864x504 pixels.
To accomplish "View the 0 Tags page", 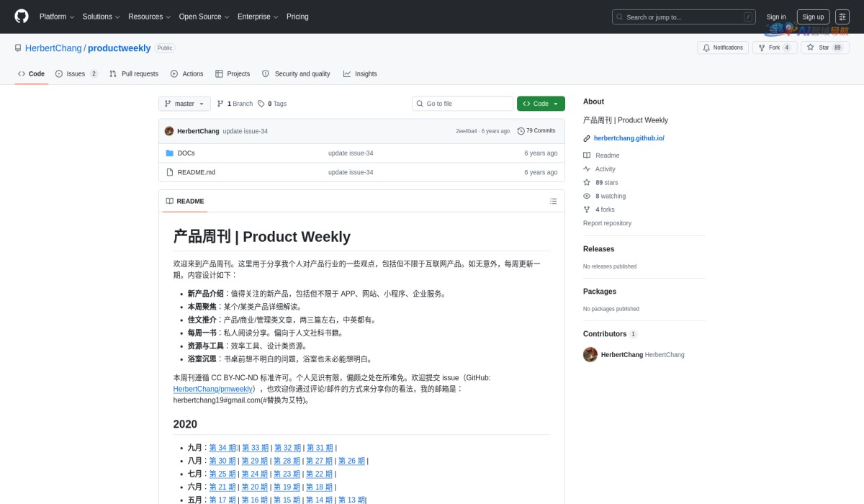I will [x=272, y=104].
